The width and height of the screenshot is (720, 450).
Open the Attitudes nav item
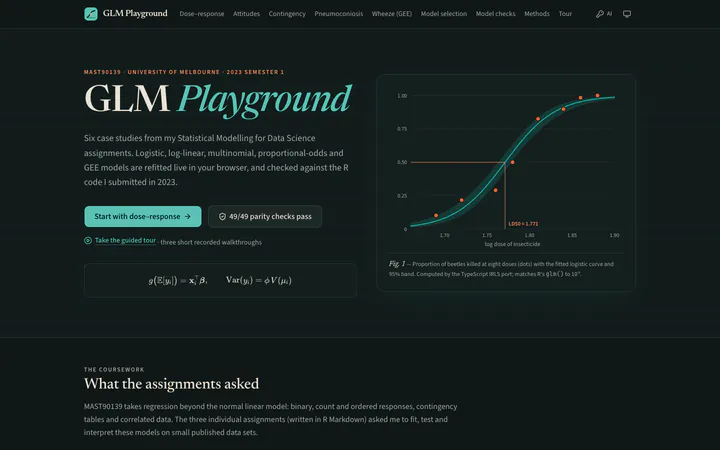tap(246, 14)
